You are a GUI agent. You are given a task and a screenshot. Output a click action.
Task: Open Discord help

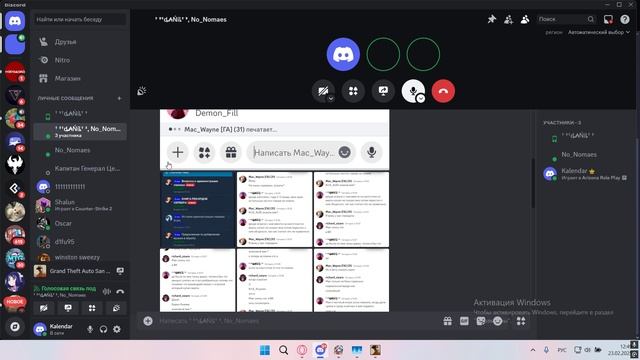click(624, 19)
